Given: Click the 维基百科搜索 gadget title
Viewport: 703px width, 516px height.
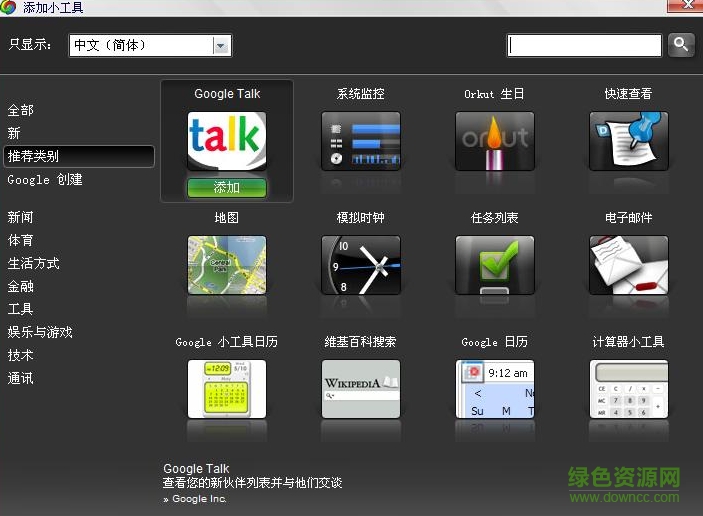Looking at the screenshot, I should [360, 342].
